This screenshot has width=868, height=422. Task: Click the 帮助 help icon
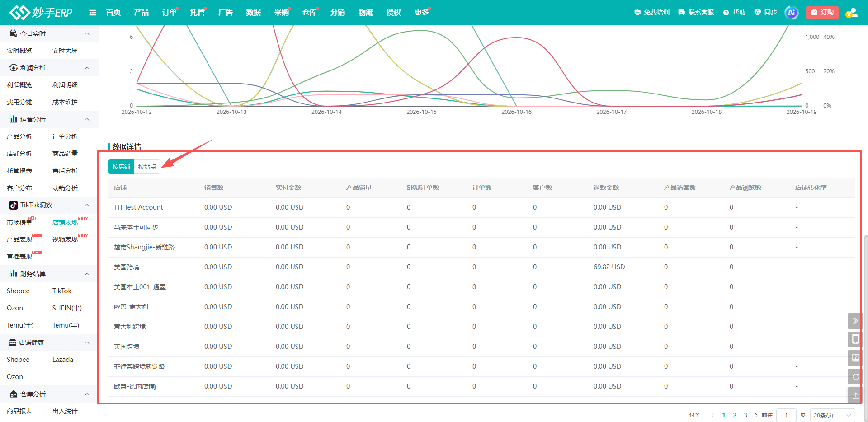(x=726, y=13)
